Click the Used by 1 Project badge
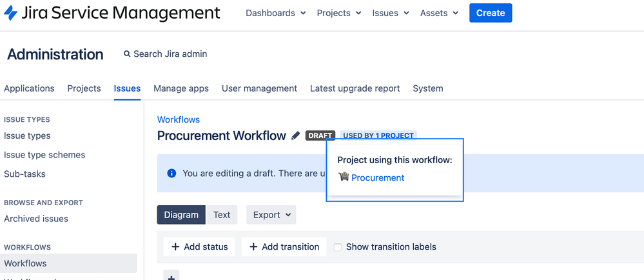Viewport: 644px width, 280px height. click(378, 135)
